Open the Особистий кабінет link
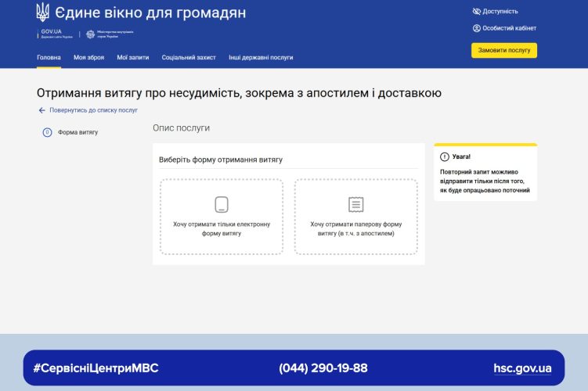 click(x=510, y=28)
